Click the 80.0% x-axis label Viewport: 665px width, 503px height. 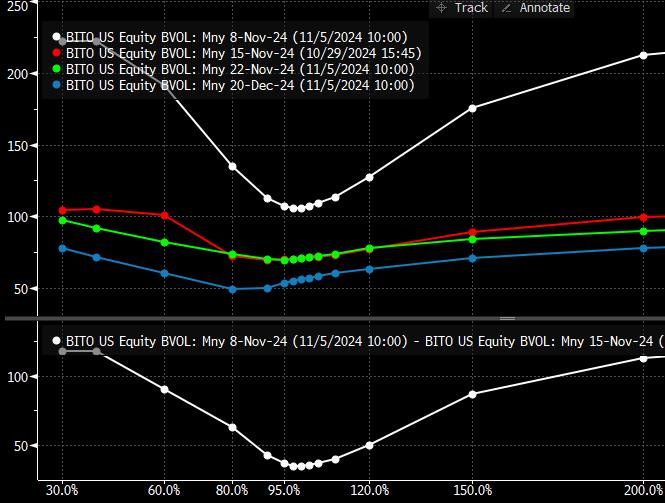(232, 491)
